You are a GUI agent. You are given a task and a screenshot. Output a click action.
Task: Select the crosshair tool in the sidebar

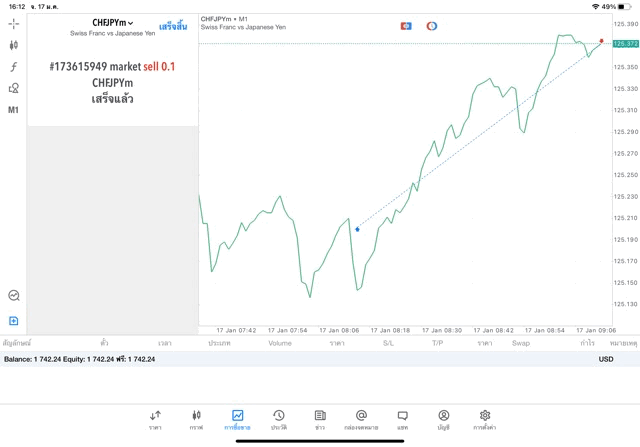pos(14,23)
